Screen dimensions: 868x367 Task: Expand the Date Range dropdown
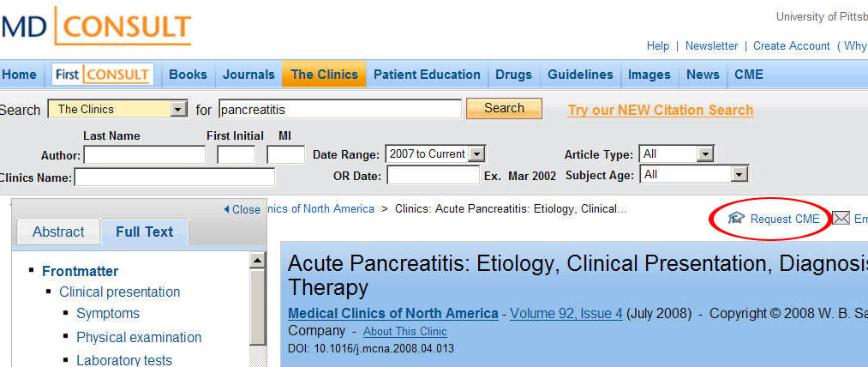tap(435, 153)
